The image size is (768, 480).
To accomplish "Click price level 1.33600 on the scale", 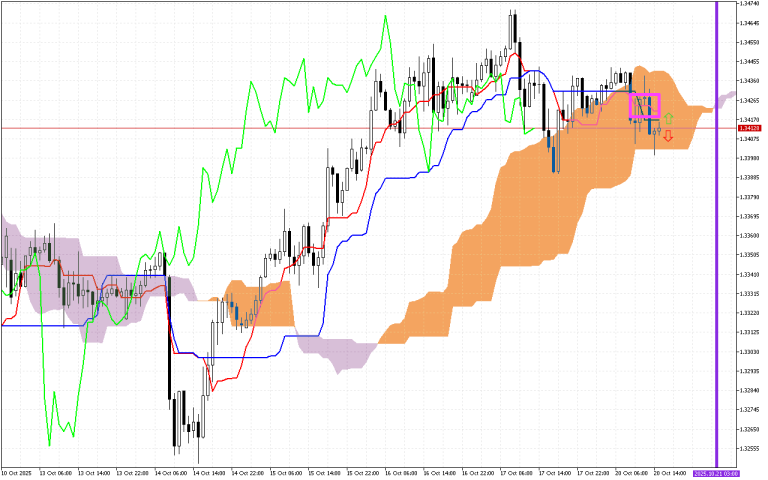I will point(750,236).
